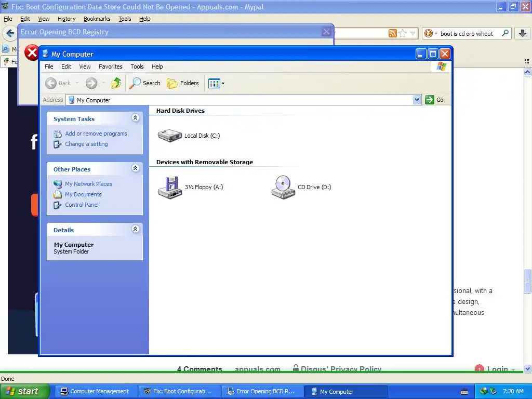Click the 7:20 AM clock
532x399 pixels.
coord(513,391)
